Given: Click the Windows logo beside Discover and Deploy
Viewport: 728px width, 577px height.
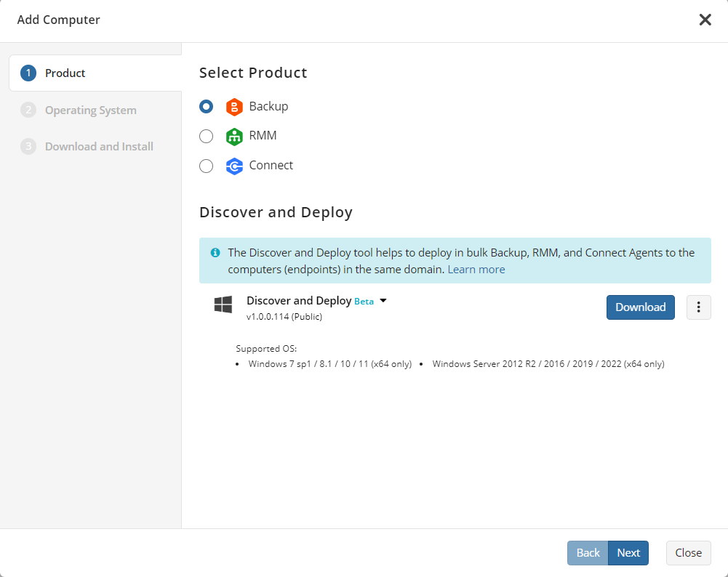Looking at the screenshot, I should pos(223,304).
